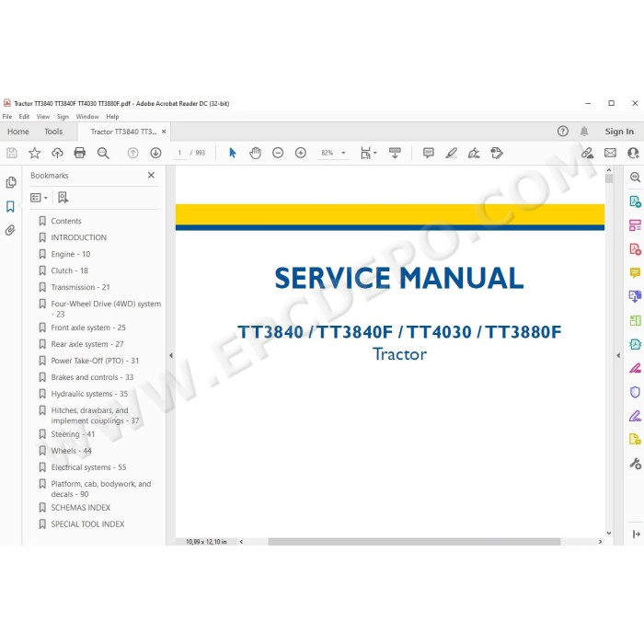Open the fit page options icon

click(365, 154)
